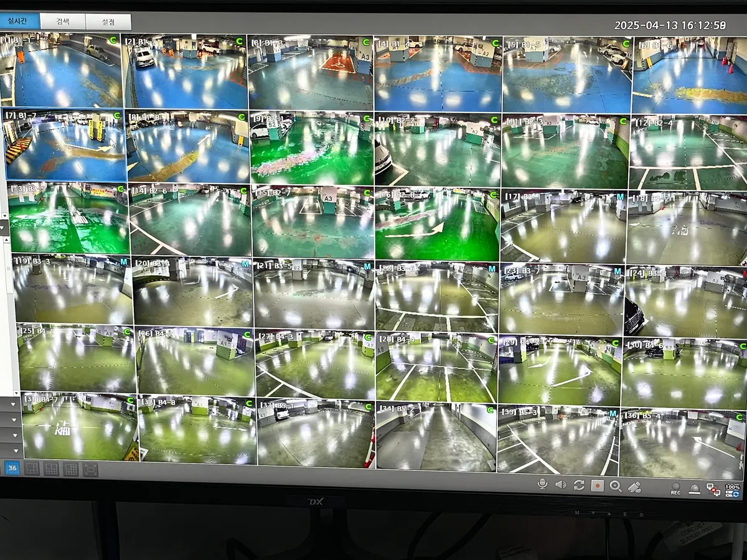Select camera feed [12] B2-4
The height and width of the screenshot is (560, 747).
click(x=689, y=153)
